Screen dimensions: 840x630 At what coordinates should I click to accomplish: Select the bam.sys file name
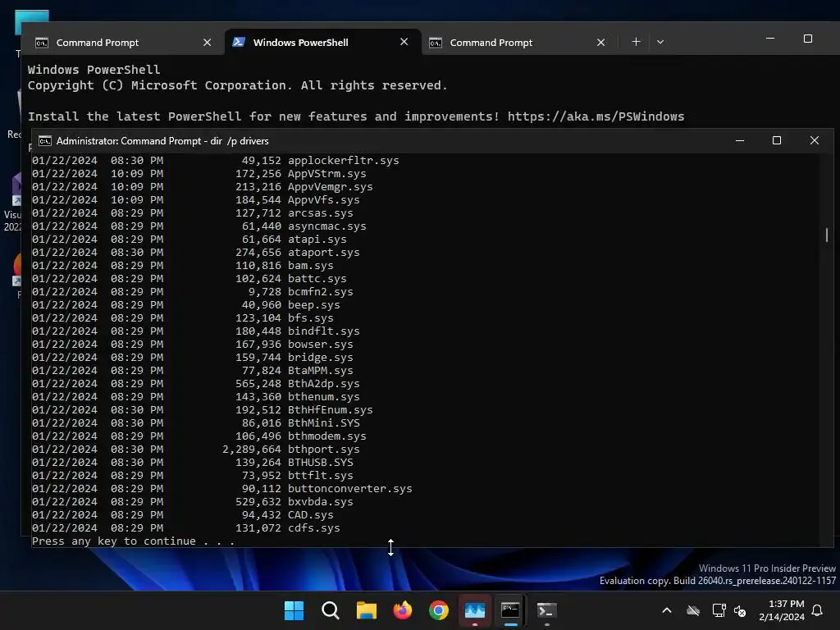click(310, 265)
